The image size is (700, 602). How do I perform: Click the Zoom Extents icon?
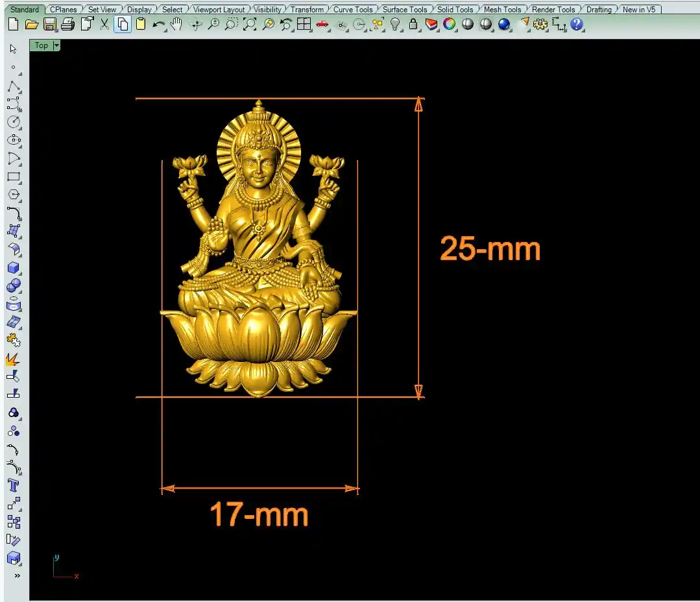point(250,25)
